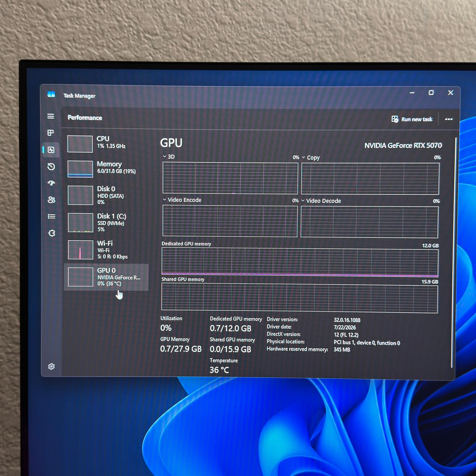This screenshot has width=476, height=476.
Task: Click the NVIDIA GeForce RTX 5070 title
Action: [403, 145]
